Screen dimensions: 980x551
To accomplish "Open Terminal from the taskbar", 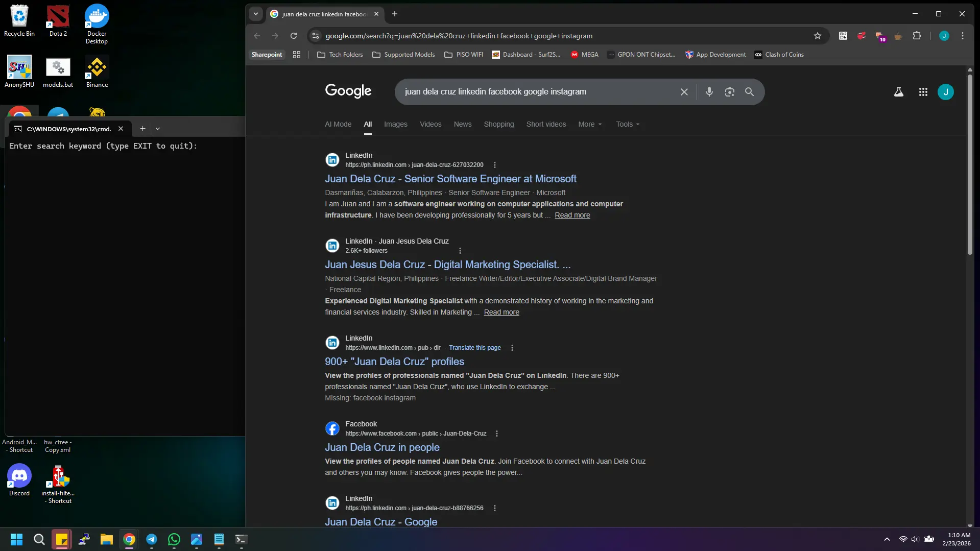I will 242,539.
